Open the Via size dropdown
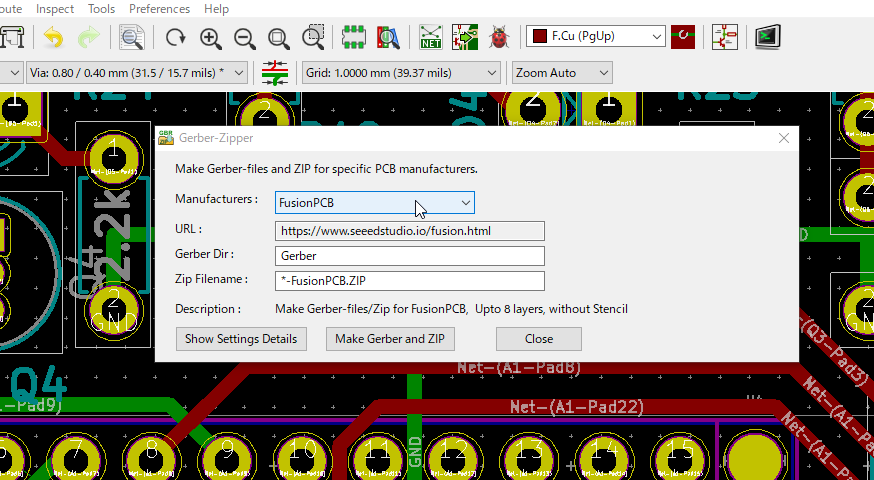874x480 pixels. [x=137, y=73]
